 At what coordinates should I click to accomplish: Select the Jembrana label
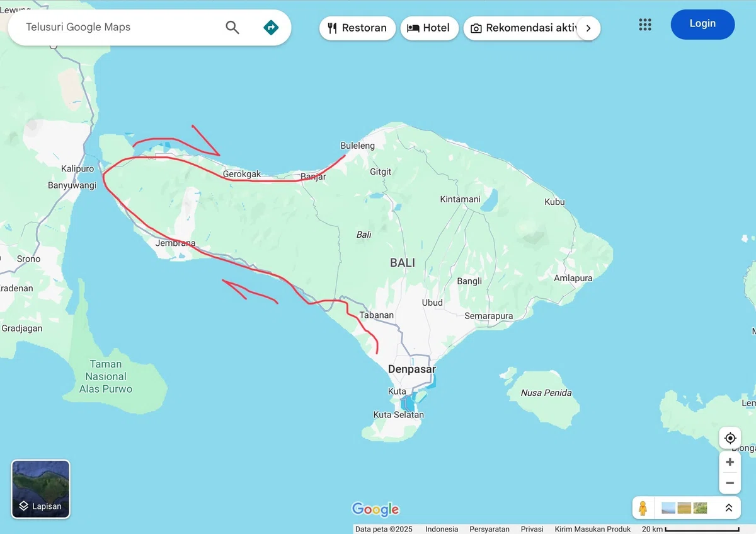(175, 243)
